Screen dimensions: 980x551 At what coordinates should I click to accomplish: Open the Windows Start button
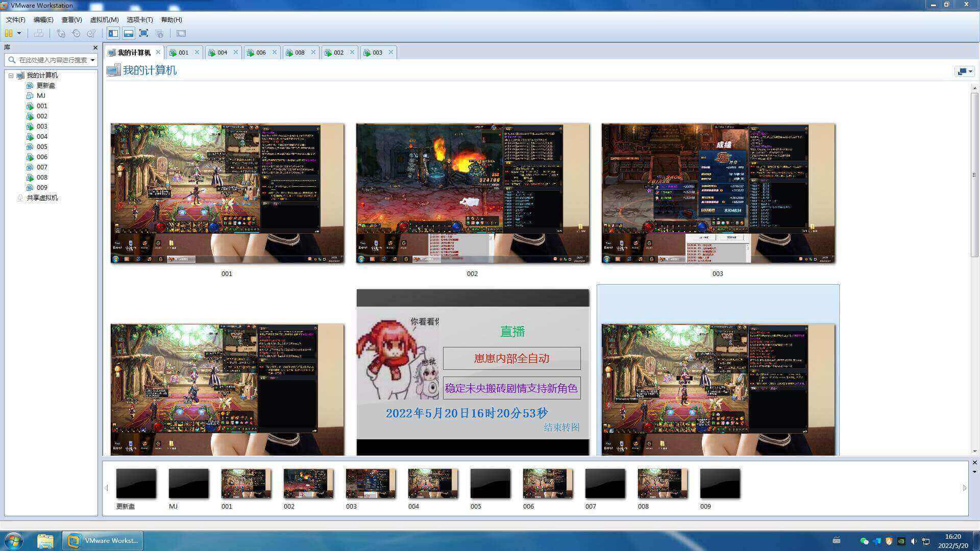[x=14, y=540]
